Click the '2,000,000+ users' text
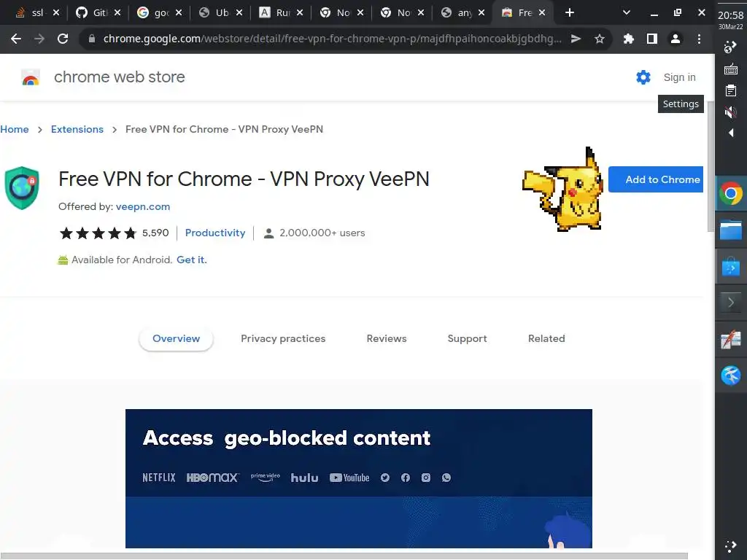747x560 pixels. [322, 233]
